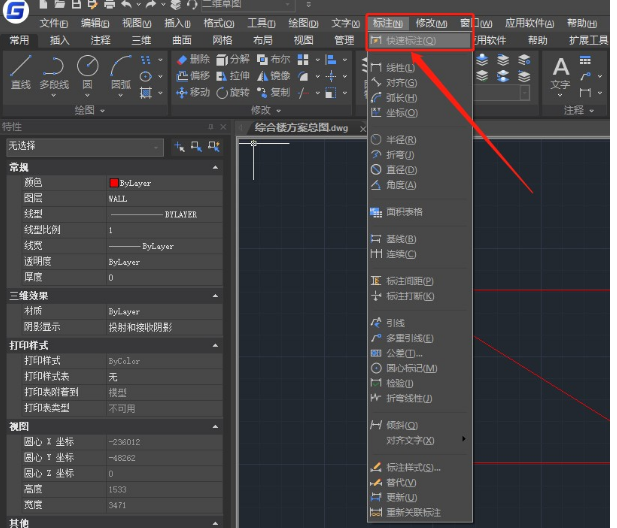Screen dimensions: 617x528
Task: Click the 旋转 rotate tool
Action: tap(233, 92)
